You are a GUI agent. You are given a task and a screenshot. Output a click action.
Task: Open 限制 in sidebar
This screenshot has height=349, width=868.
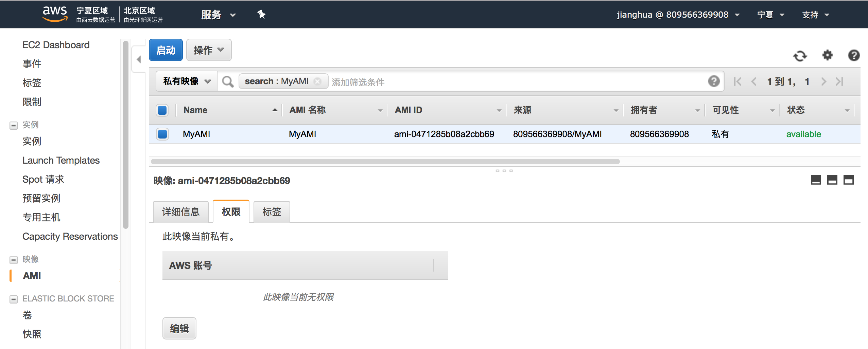[x=32, y=102]
